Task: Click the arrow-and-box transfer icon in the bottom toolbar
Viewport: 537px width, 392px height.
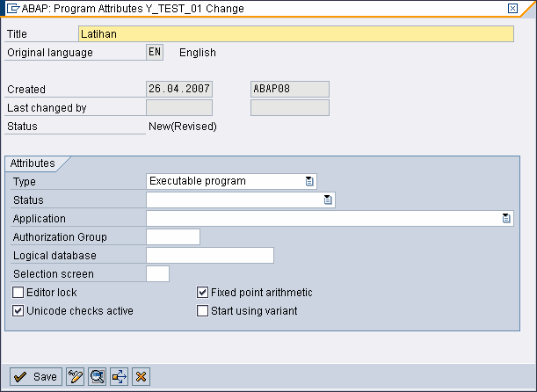Action: (x=119, y=376)
